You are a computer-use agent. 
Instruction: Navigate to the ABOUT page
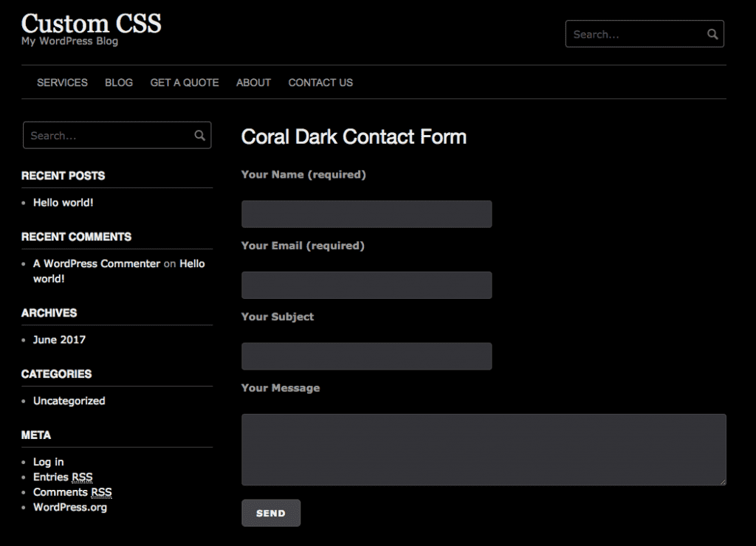[x=253, y=83]
